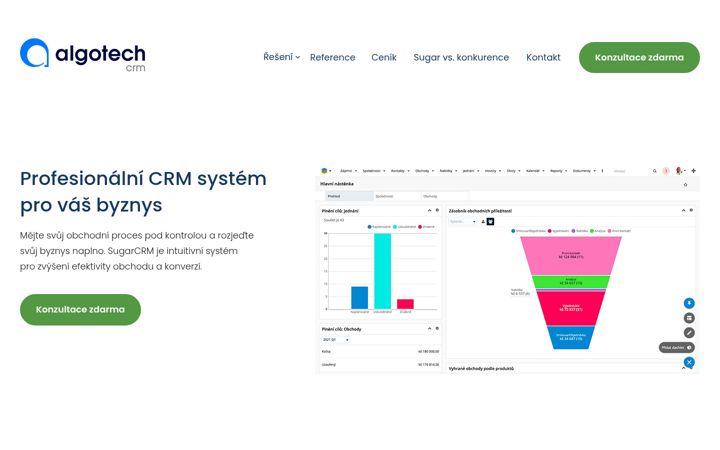This screenshot has height=450, width=720.
Task: Click Konzultace zdarma button below hero text
Action: coord(80,309)
